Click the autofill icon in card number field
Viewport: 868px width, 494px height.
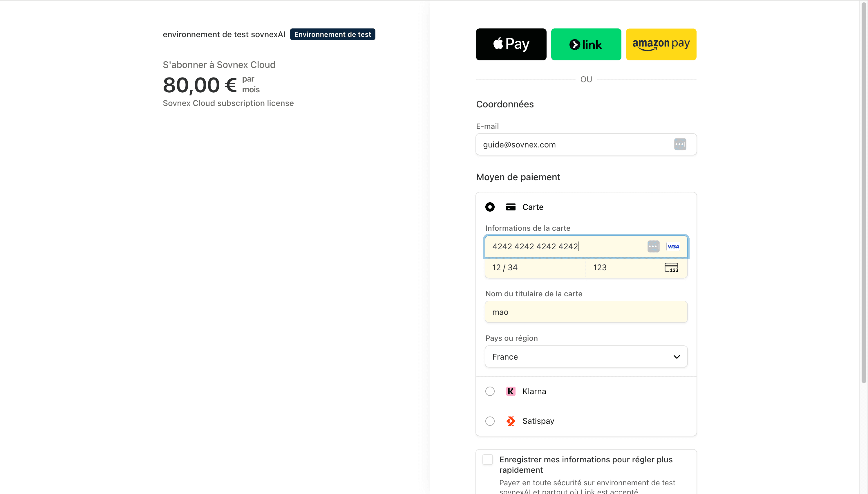pos(653,246)
